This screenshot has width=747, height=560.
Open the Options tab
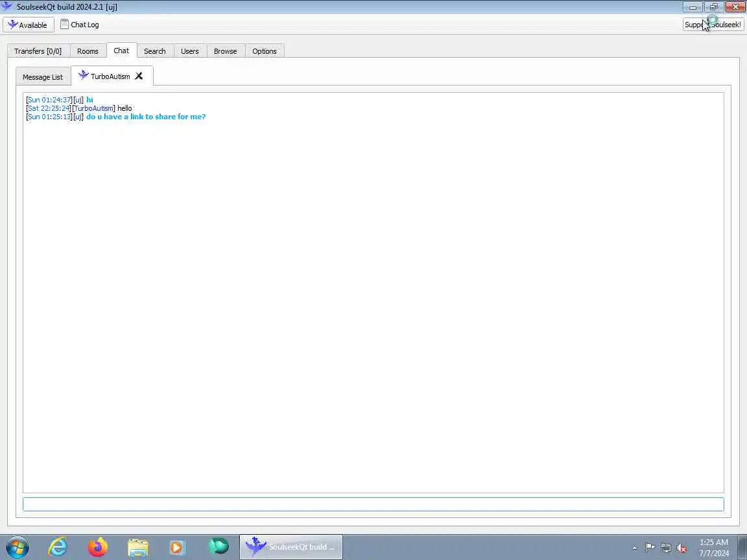[265, 51]
